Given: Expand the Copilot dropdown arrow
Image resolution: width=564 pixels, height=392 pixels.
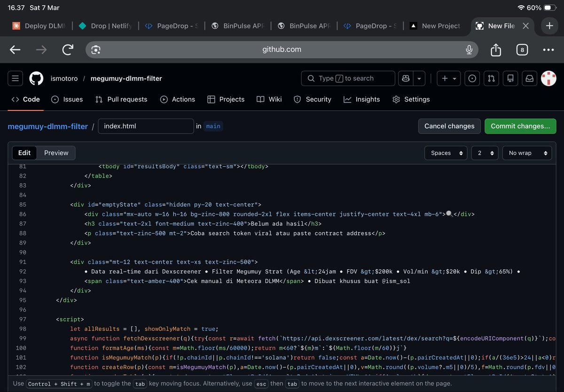Looking at the screenshot, I should tap(419, 78).
